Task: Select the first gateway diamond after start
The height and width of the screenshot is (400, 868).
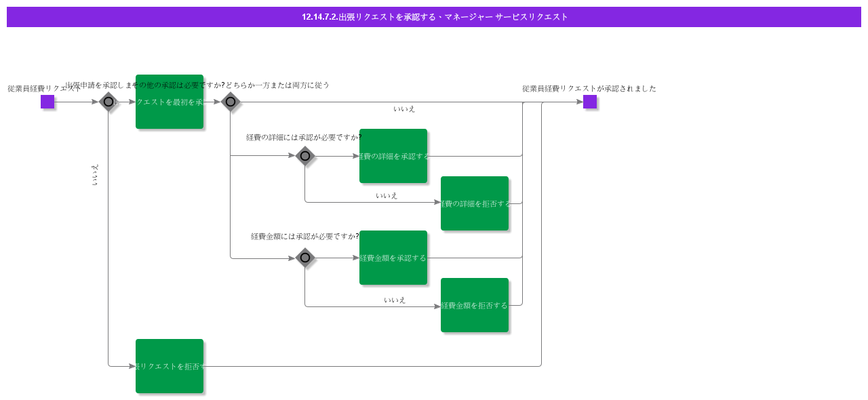Action: (x=108, y=102)
